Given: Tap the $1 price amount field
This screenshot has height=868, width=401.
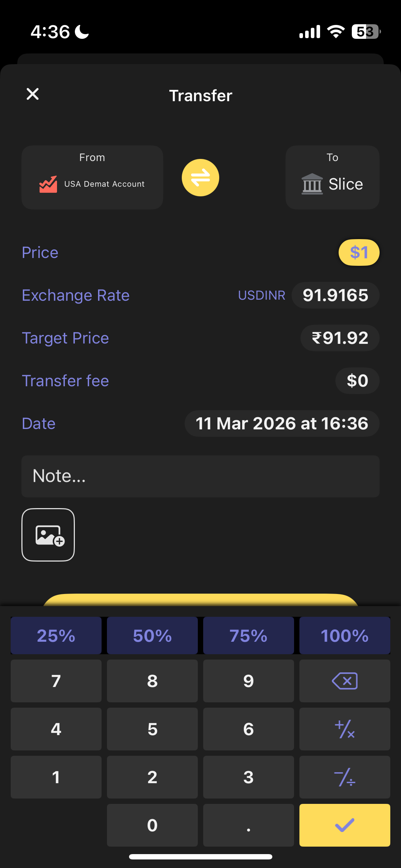Looking at the screenshot, I should [x=359, y=253].
